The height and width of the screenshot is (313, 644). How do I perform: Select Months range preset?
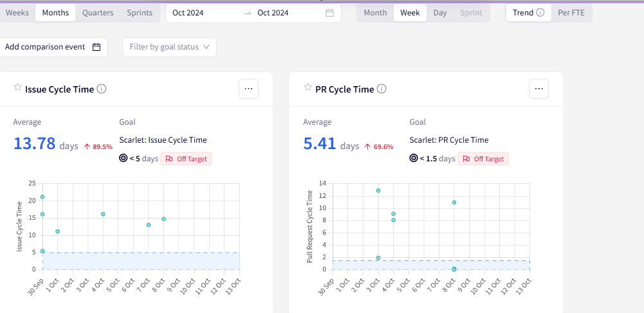(55, 13)
